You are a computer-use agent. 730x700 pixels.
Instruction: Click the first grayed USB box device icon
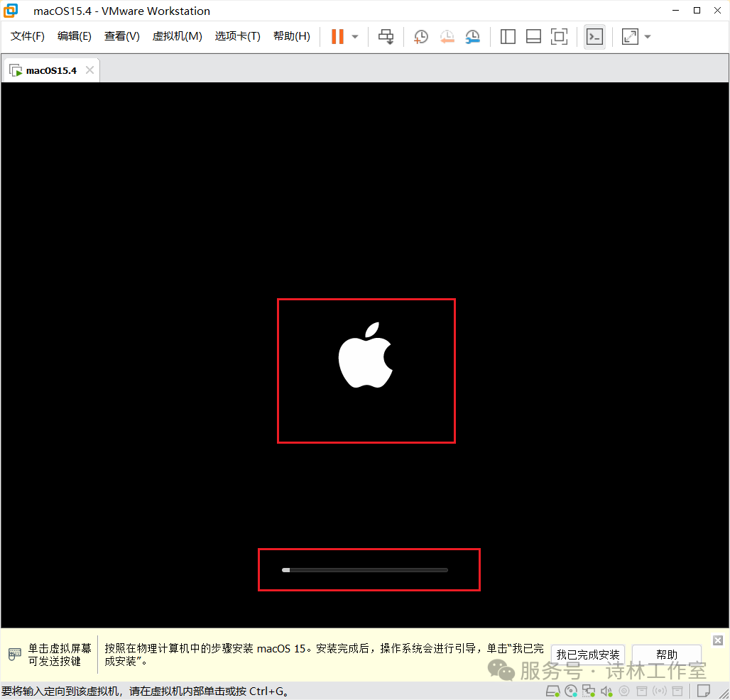pos(642,691)
